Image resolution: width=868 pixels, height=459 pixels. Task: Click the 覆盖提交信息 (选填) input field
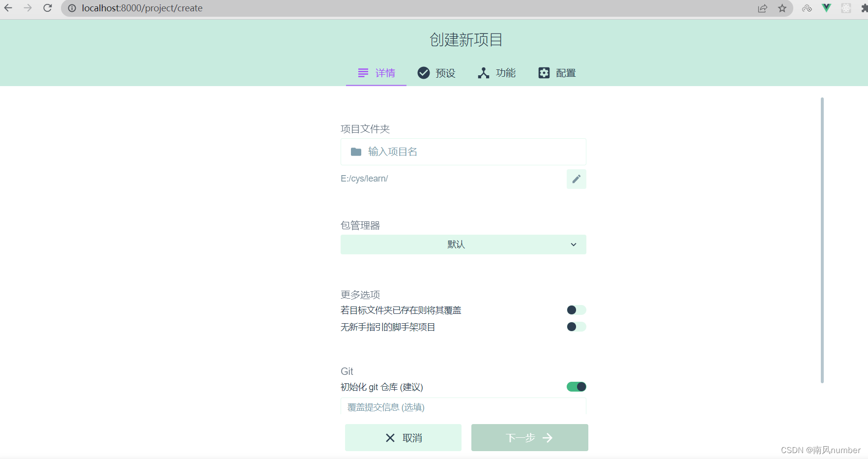click(x=463, y=407)
